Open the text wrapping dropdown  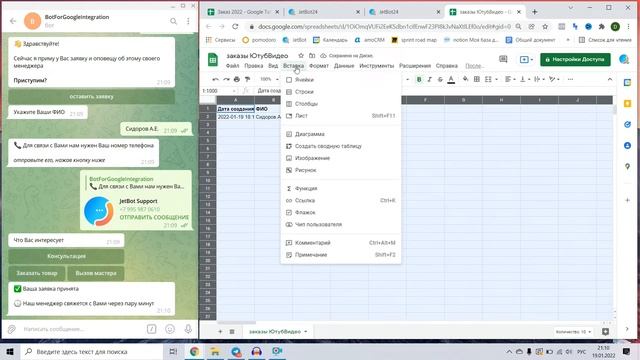pyautogui.click(x=539, y=79)
